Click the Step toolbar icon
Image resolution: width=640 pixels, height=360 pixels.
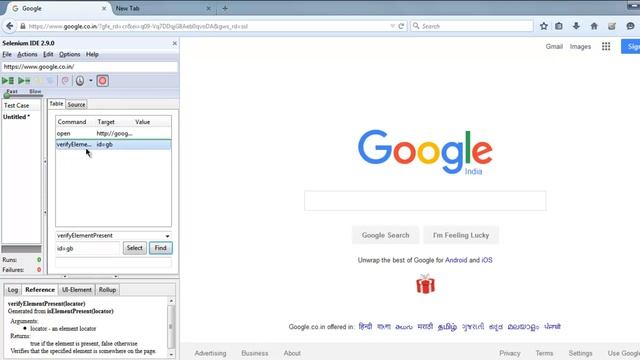tap(50, 81)
